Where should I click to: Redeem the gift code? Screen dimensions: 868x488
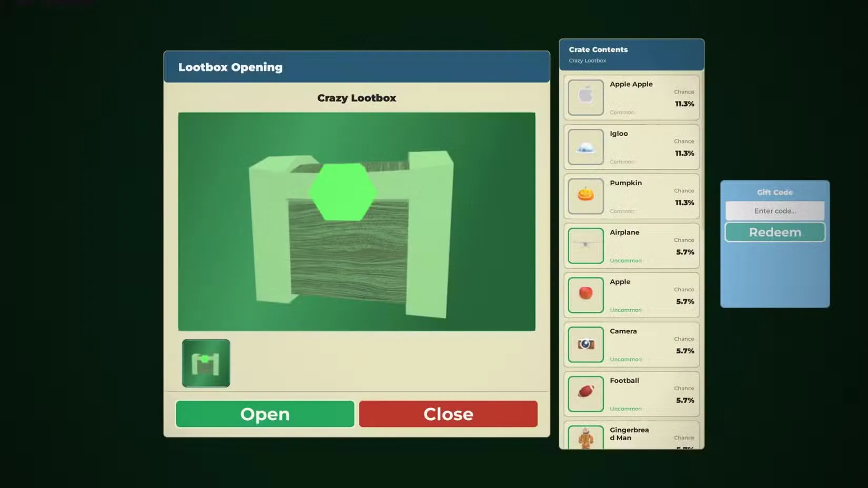(775, 232)
